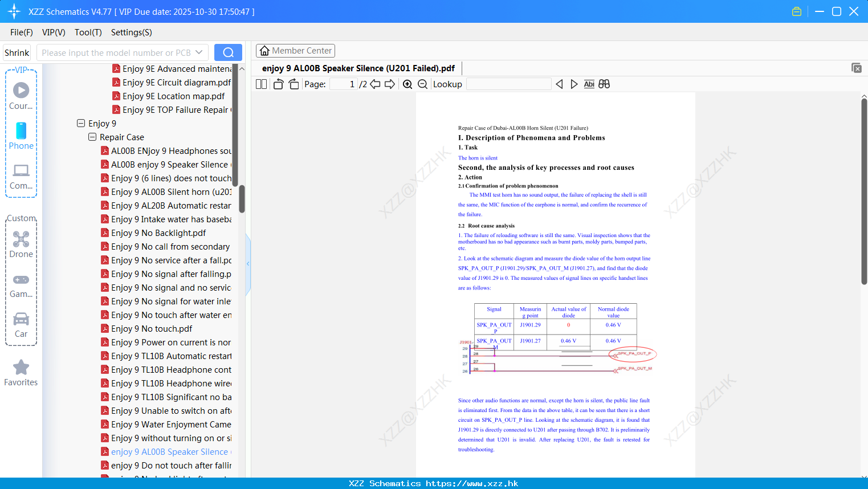Open the Game console category
868x489 pixels.
[21, 285]
